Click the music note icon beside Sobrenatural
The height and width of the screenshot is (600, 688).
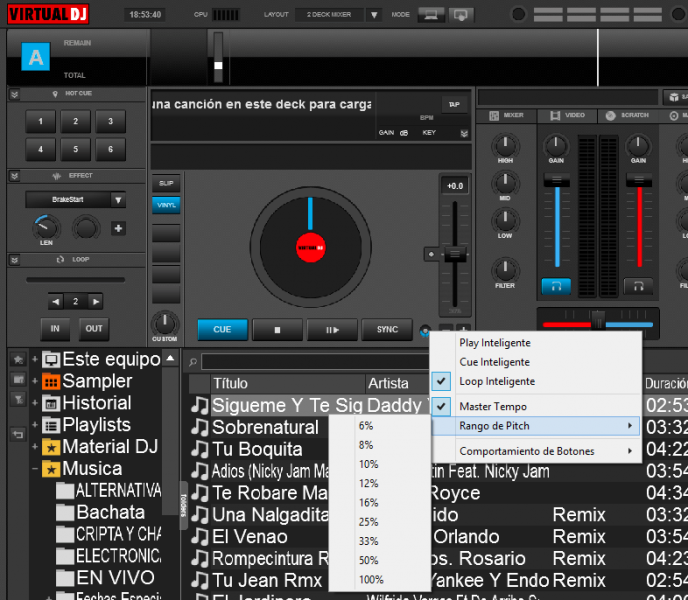pos(200,427)
